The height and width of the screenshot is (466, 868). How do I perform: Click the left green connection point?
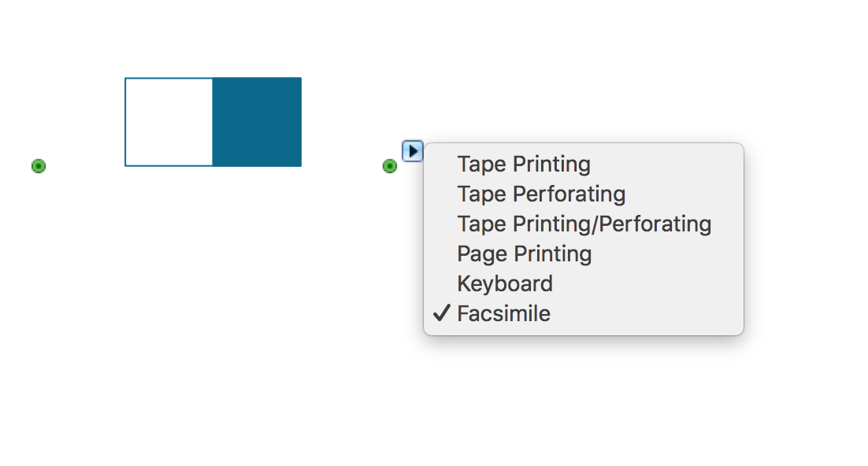tap(39, 166)
